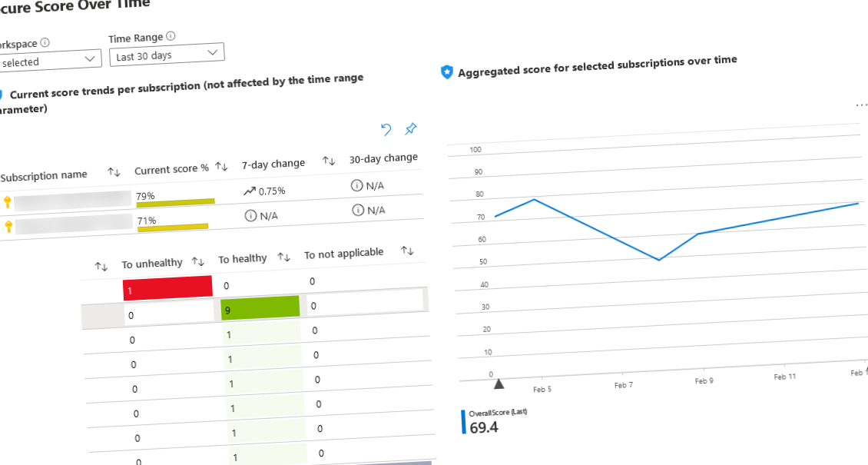This screenshot has width=868, height=465.
Task: Click the green To healthy bar showing 9
Action: tap(260, 308)
